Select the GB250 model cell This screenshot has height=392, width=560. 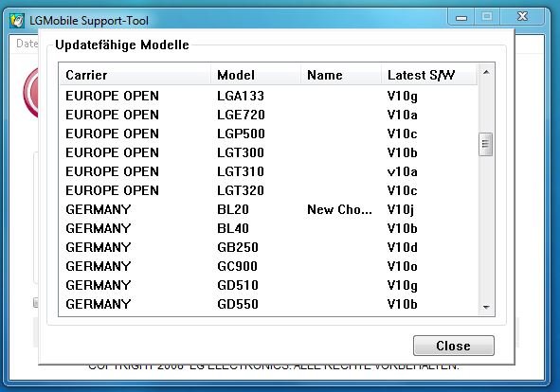pyautogui.click(x=238, y=247)
